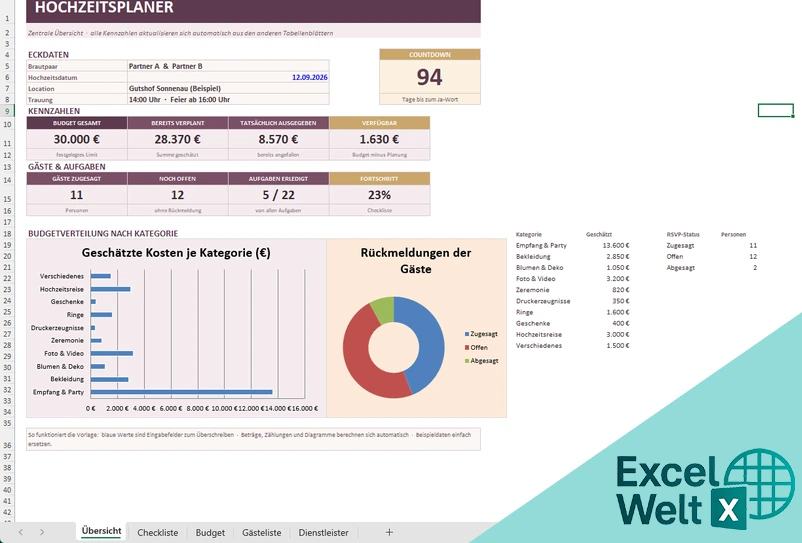This screenshot has width=802, height=543.
Task: Click the ECKDATEN section heading
Action: [49, 55]
